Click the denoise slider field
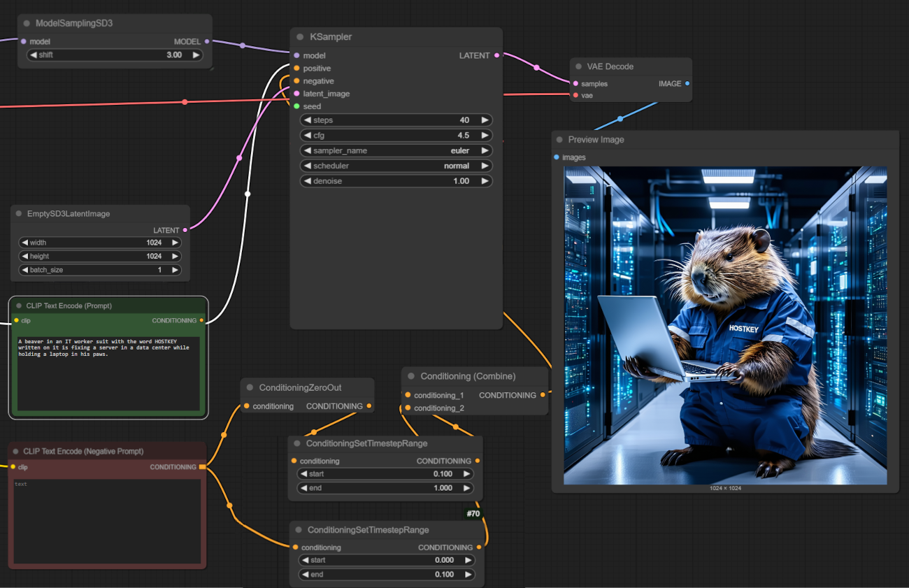The width and height of the screenshot is (909, 588). tap(396, 181)
